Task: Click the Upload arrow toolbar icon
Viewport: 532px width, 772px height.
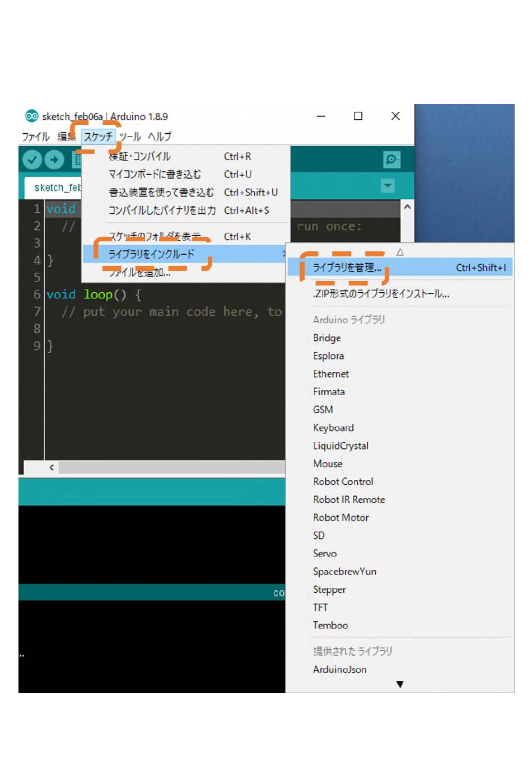Action: click(x=54, y=160)
